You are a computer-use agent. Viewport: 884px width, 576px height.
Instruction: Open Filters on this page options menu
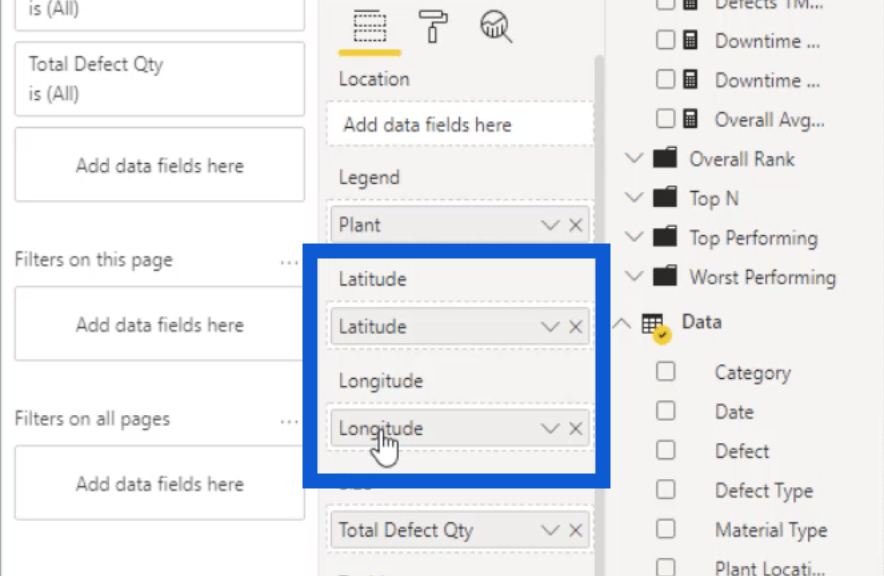pos(289,263)
